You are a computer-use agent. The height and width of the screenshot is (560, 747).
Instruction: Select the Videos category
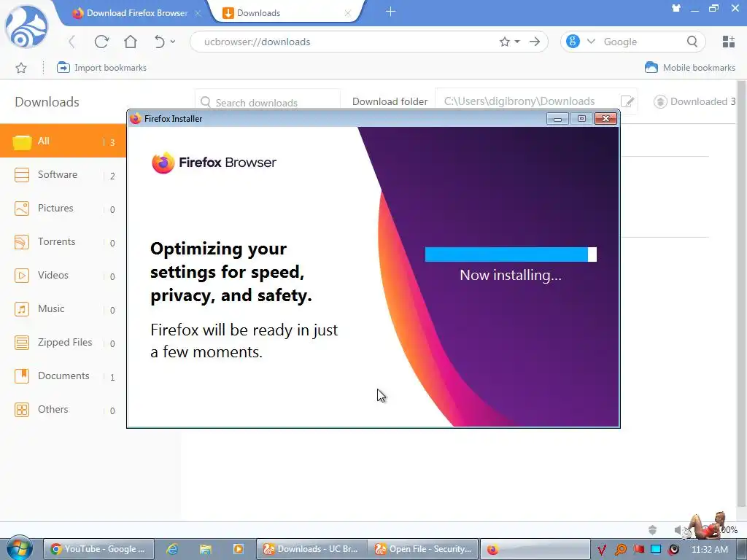63,275
